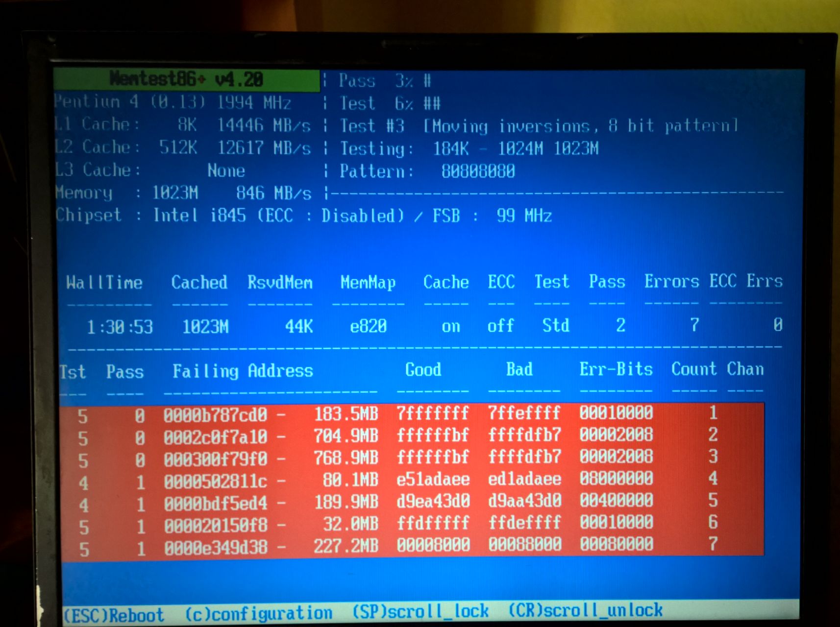Click the WallTime value 1:30:53

coord(120,327)
